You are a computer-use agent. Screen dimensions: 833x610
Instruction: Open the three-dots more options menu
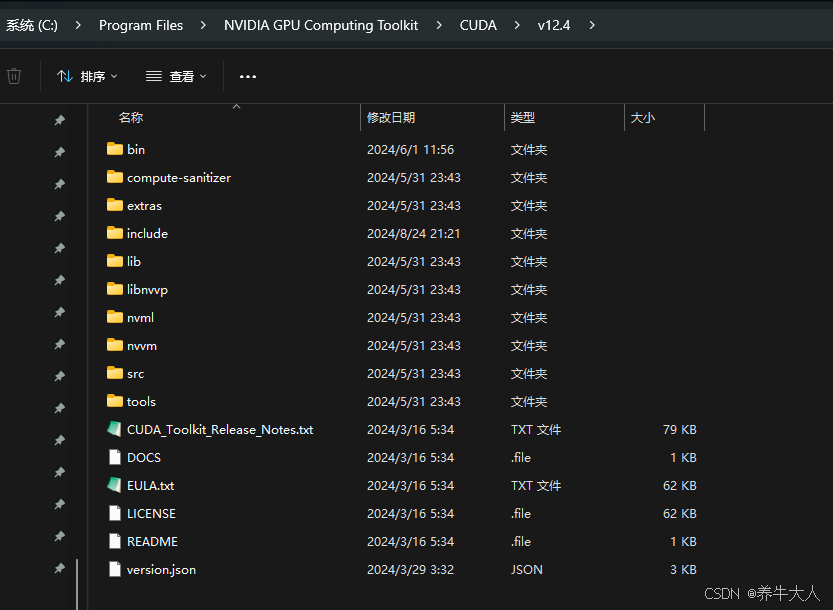coord(248,77)
